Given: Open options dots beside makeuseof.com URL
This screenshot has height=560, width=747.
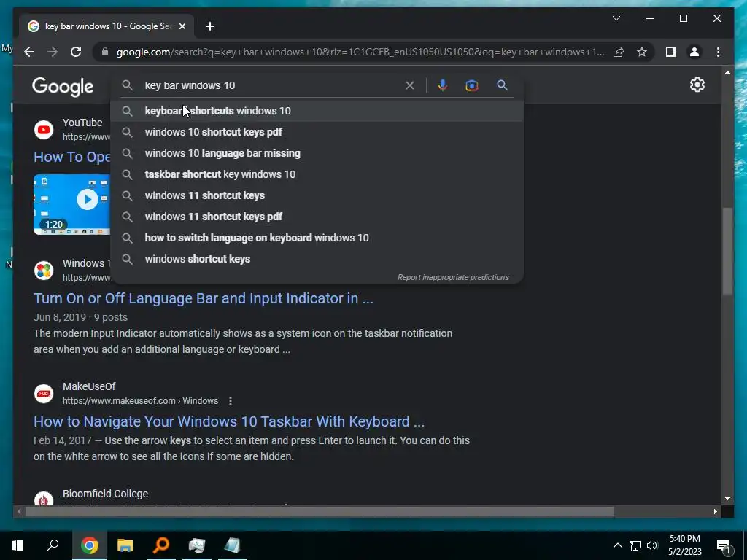Looking at the screenshot, I should pos(230,401).
